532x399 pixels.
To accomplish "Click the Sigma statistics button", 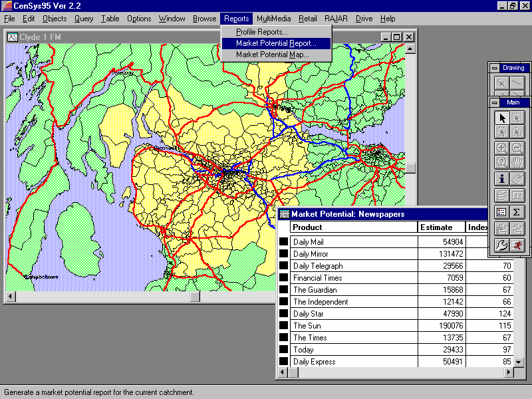I will pos(517,212).
